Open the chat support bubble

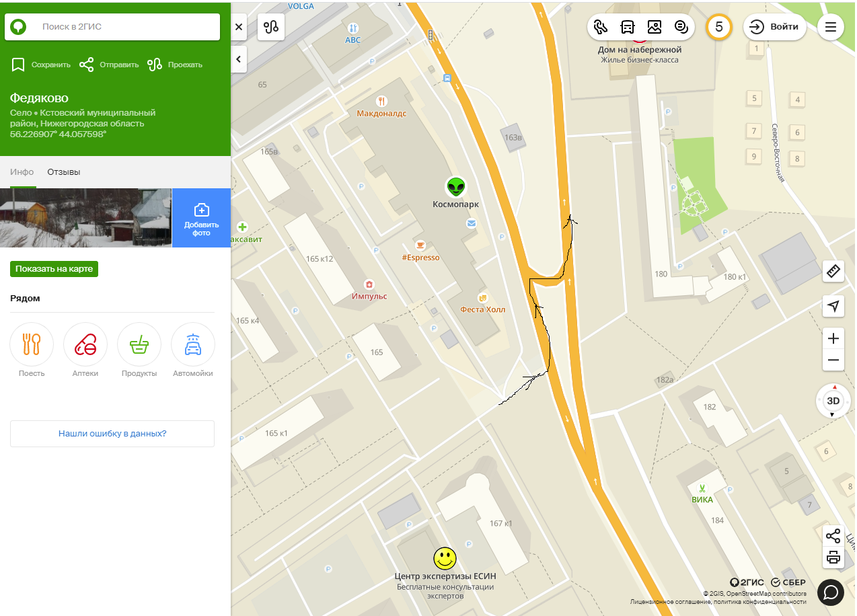pos(831,592)
